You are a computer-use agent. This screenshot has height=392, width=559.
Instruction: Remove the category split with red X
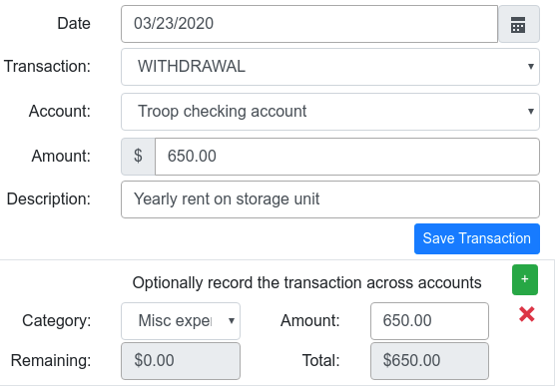(x=527, y=314)
